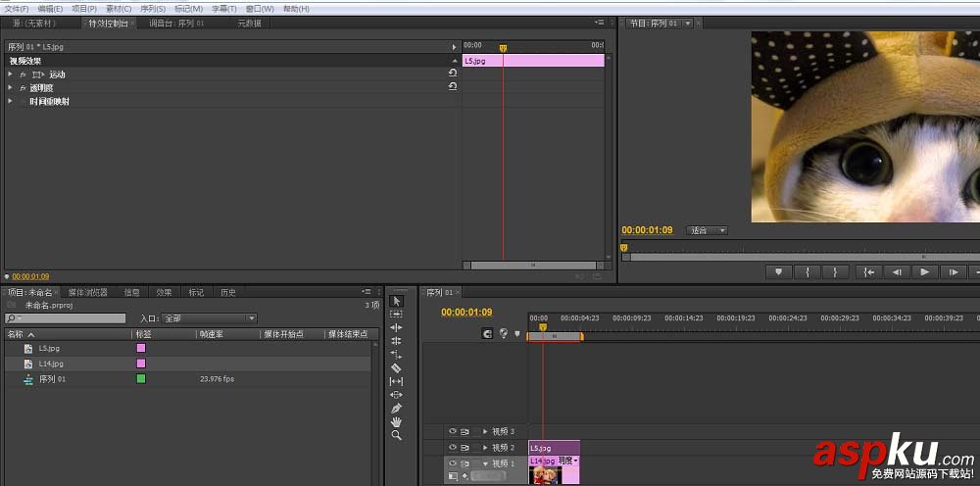Viewport: 980px width, 486px height.
Task: Select the Track Select tool
Action: [x=396, y=315]
